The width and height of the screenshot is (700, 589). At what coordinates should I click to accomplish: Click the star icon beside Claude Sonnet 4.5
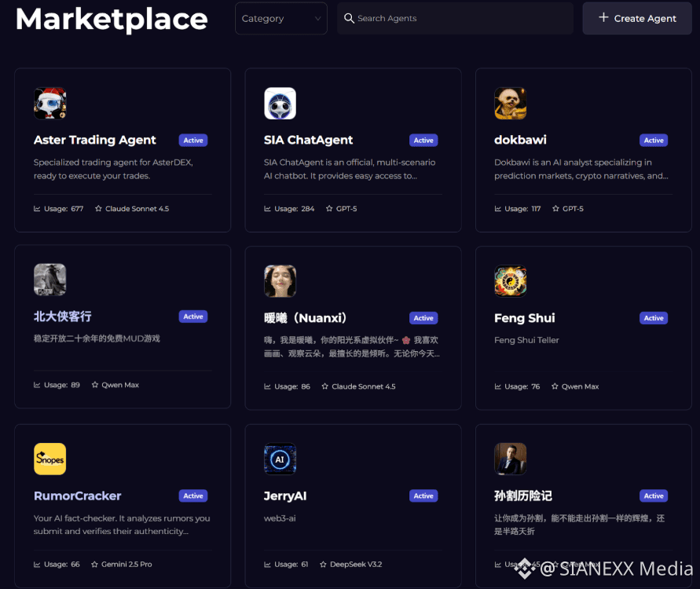[99, 209]
